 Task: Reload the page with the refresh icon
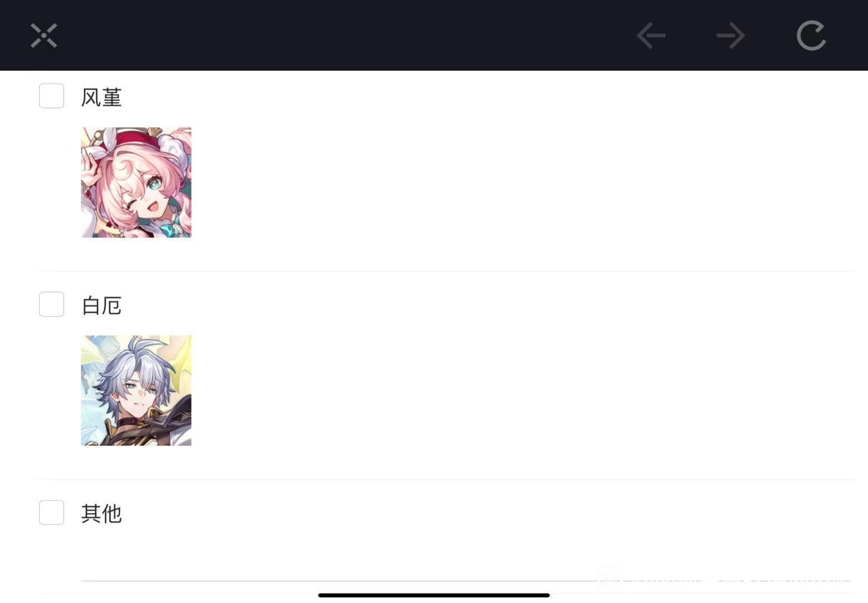coord(811,36)
